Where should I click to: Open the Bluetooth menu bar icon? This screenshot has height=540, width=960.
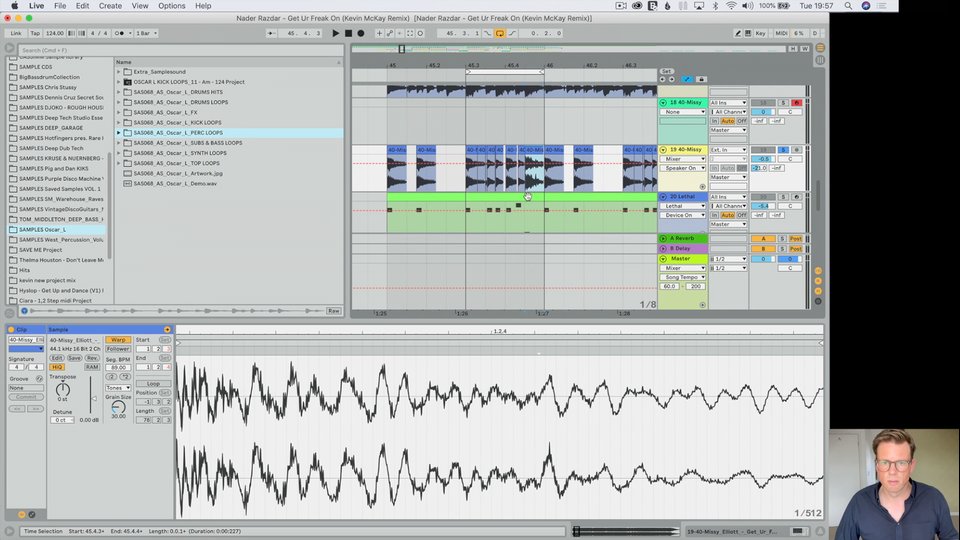[714, 6]
